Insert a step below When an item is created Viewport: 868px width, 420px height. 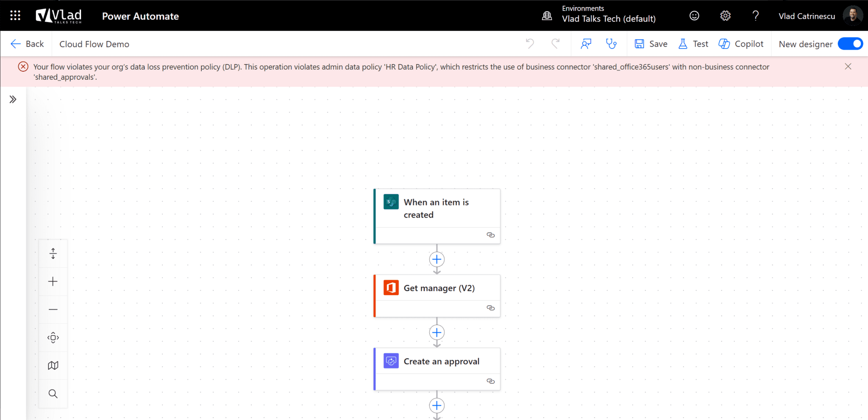pyautogui.click(x=437, y=259)
